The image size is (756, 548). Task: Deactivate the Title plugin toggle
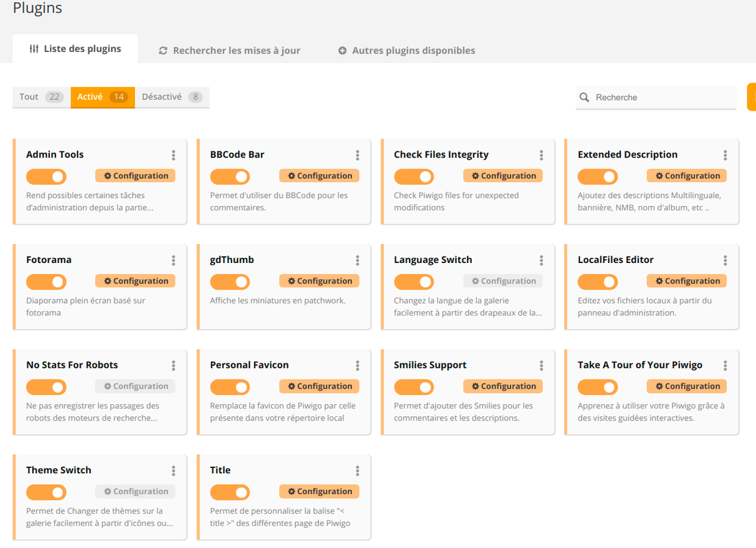(230, 492)
